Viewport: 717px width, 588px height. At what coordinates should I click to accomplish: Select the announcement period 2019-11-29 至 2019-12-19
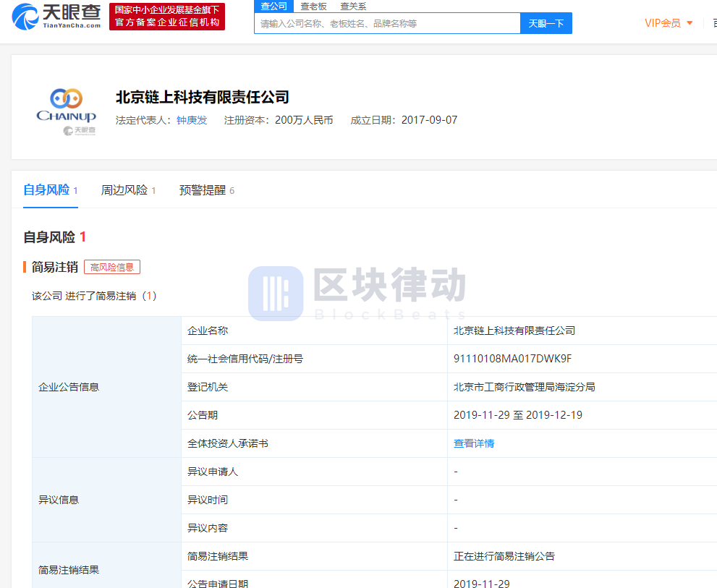(517, 415)
